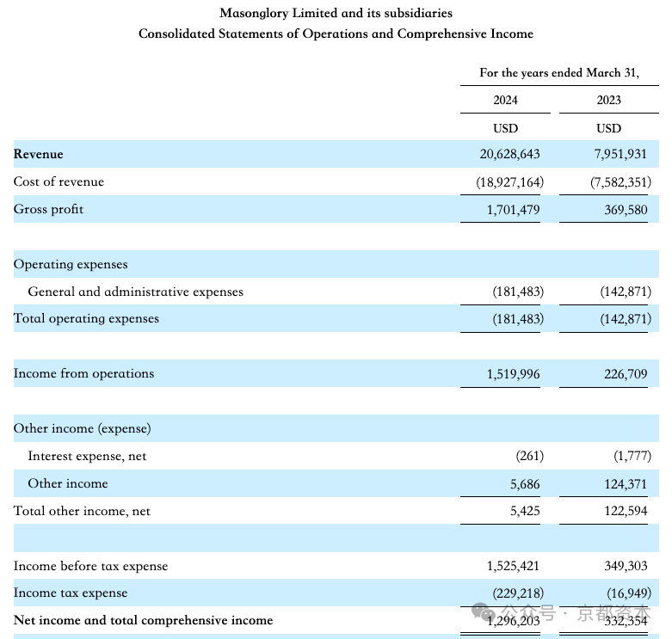
Task: Click the Other income (expense) heading
Action: [x=83, y=428]
